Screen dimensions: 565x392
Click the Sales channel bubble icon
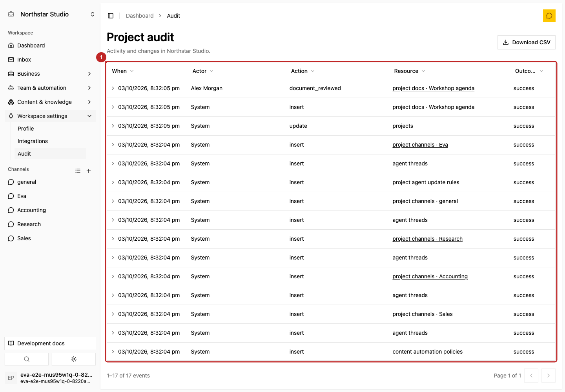(x=11, y=238)
